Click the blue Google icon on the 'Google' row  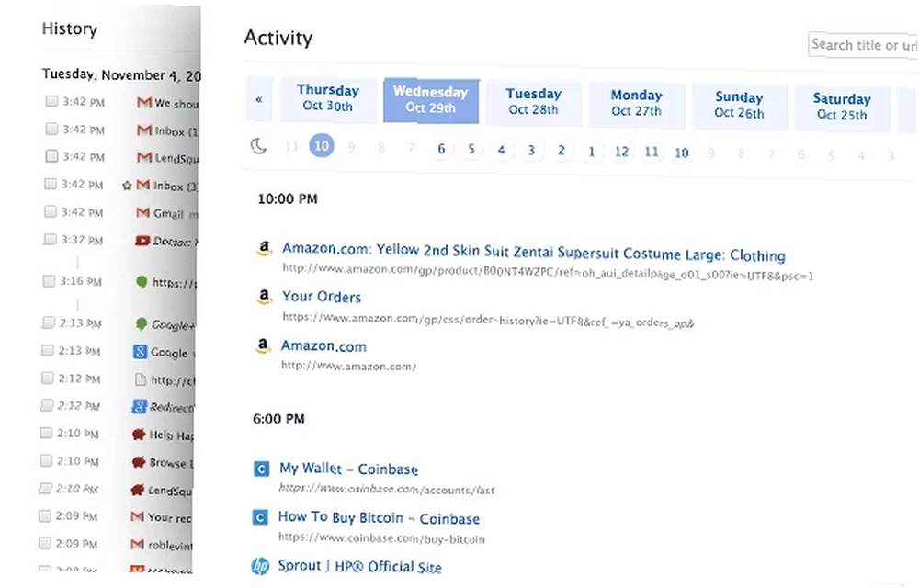click(x=140, y=351)
